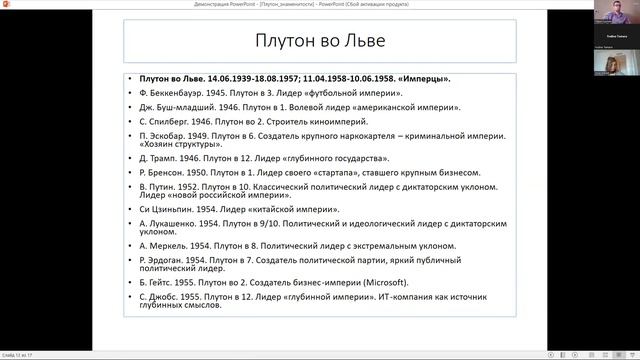Click the bold line with dates 14.06.1939-18.08.1957
Viewport: 640px width, 360px height.
[x=295, y=79]
